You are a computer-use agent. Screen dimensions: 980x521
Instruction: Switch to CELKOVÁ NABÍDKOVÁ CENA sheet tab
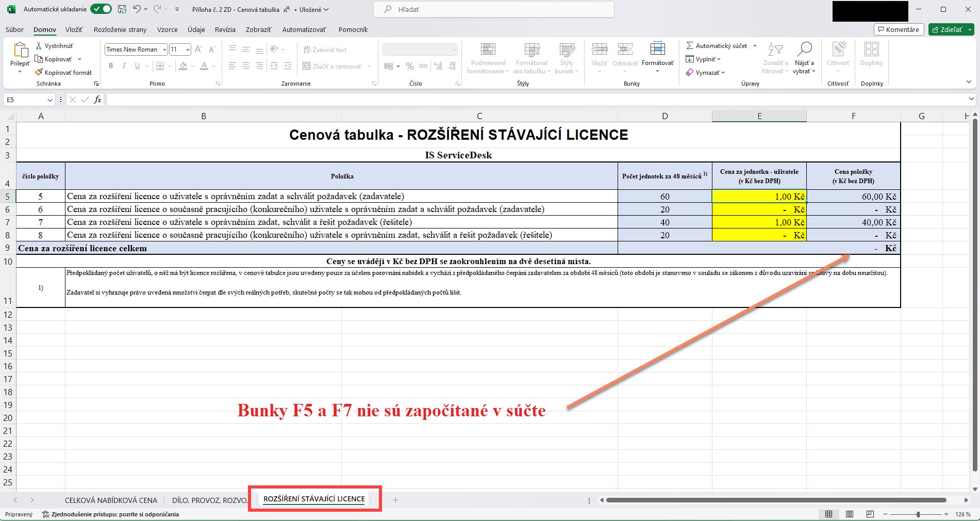point(111,500)
